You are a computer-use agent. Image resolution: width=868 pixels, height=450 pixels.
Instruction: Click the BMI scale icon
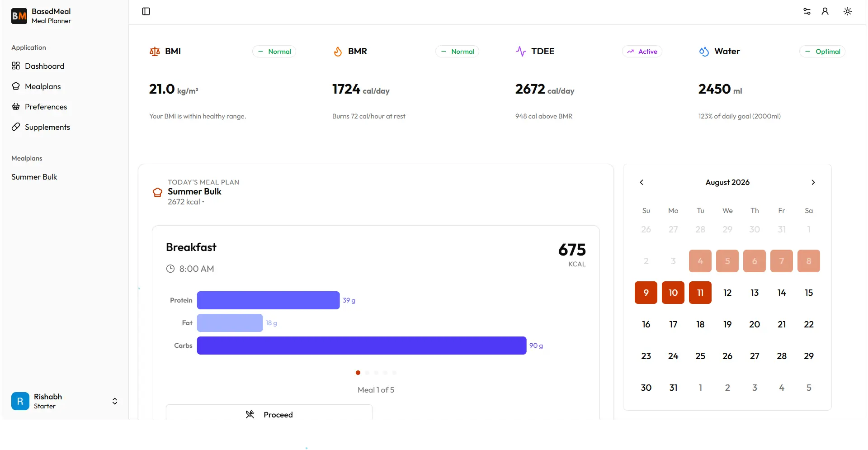click(155, 52)
